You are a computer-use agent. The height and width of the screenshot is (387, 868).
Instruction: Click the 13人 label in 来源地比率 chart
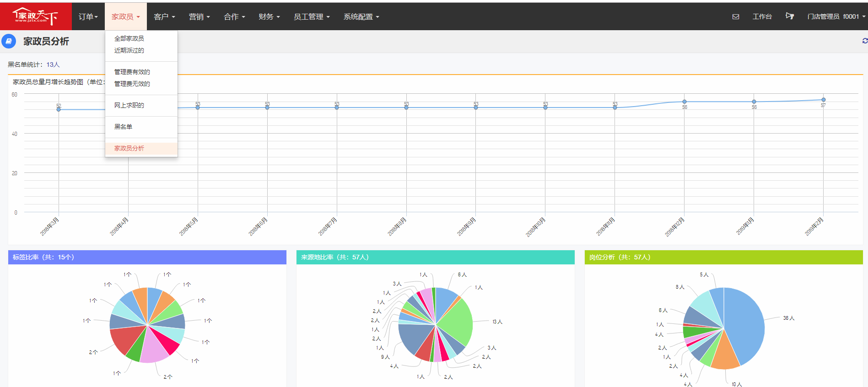[x=497, y=322]
